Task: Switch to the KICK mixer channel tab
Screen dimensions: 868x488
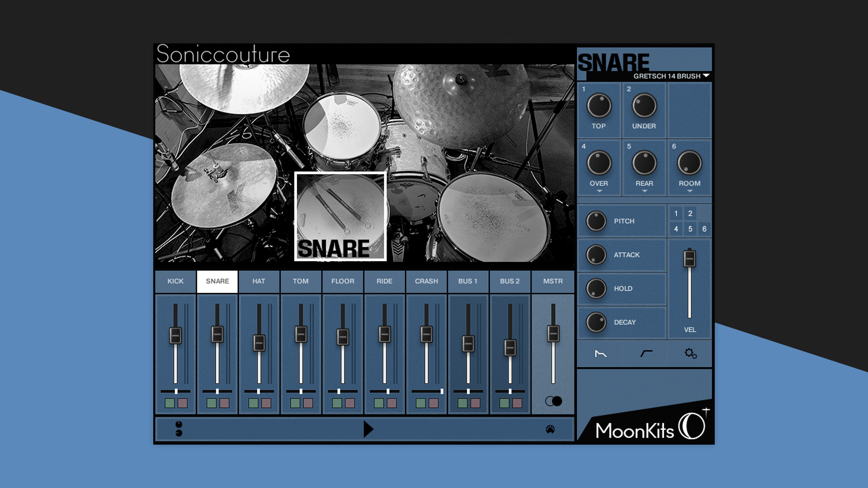Action: [175, 281]
